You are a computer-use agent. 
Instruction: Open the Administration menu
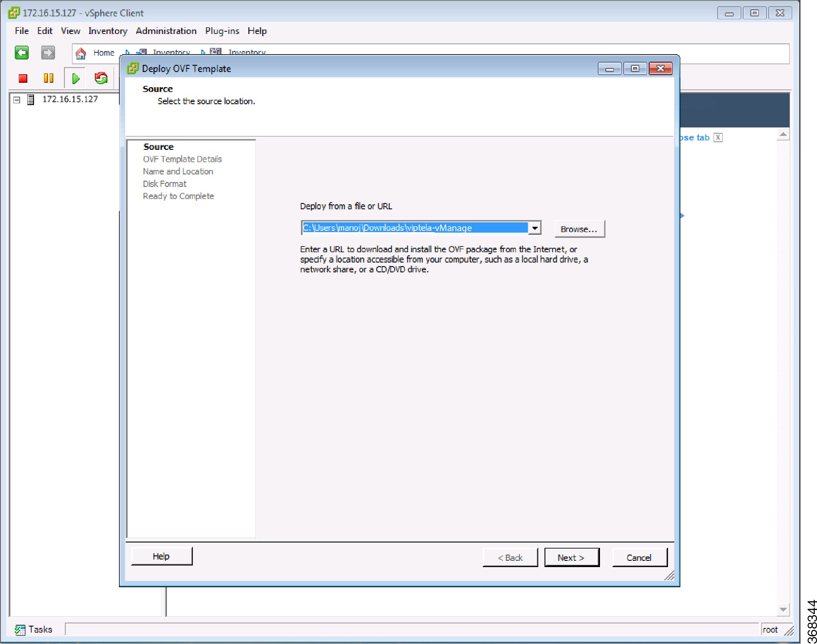coord(166,31)
